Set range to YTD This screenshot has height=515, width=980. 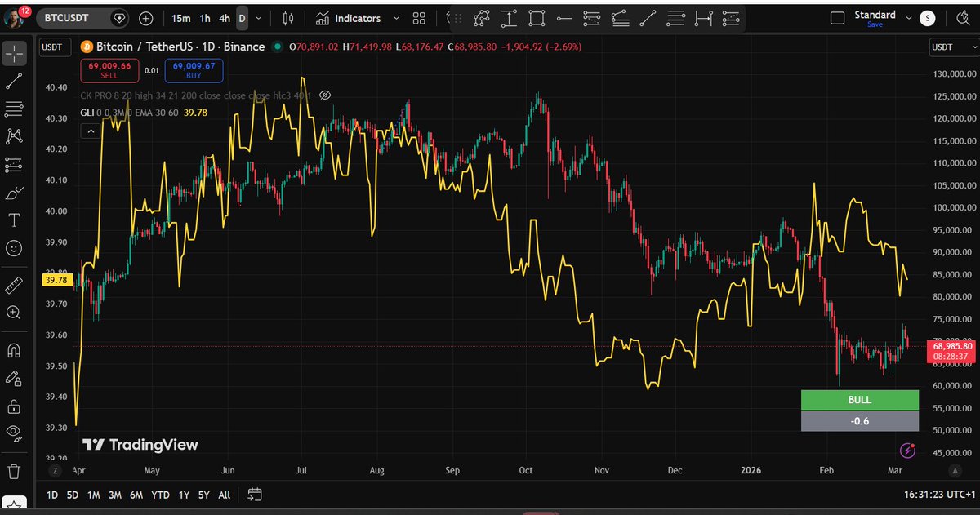(x=161, y=495)
